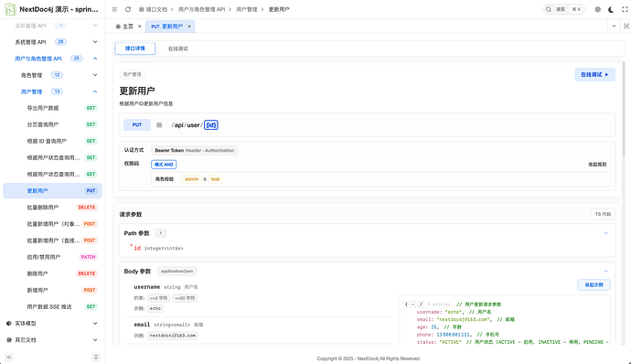
Task: Collapse the 用户与角色管理 API group
Action: tap(95, 59)
